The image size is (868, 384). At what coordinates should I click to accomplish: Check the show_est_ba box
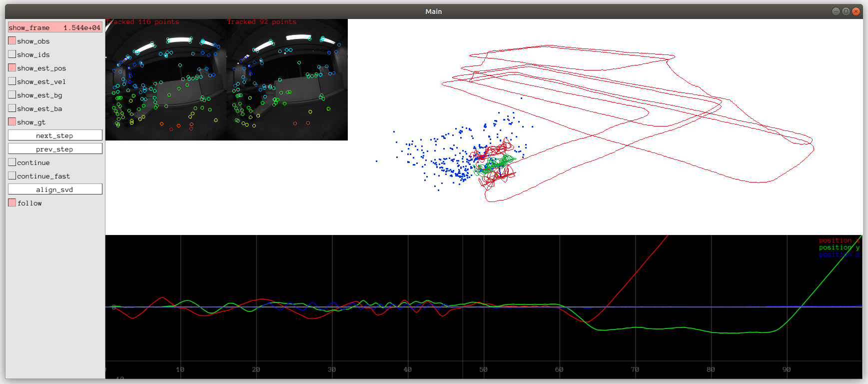pyautogui.click(x=12, y=108)
